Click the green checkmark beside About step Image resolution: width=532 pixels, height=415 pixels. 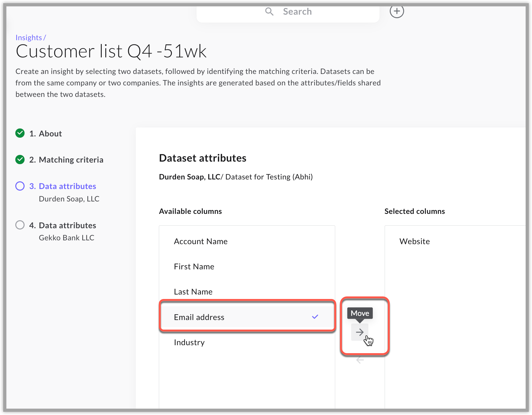20,133
